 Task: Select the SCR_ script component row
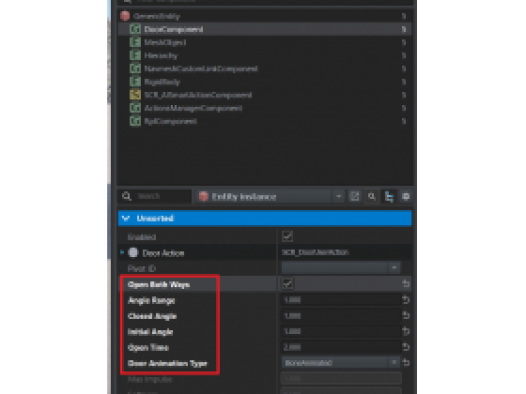(265, 95)
